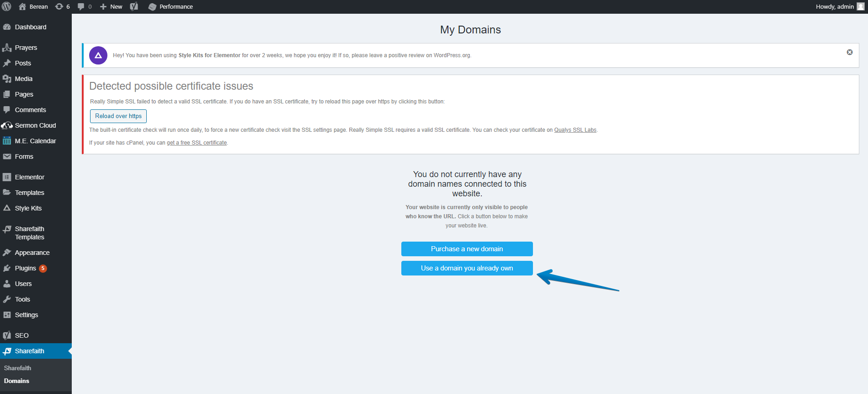Click Berean site name in admin bar

tap(39, 6)
